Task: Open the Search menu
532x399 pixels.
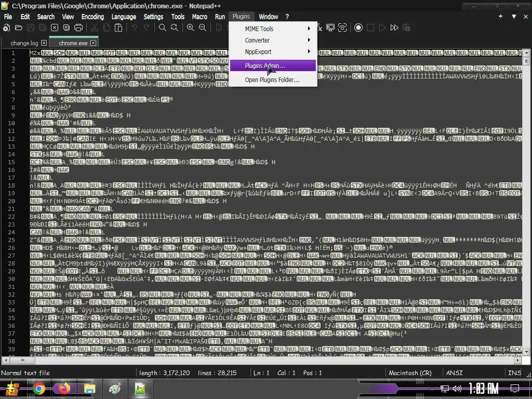Action: (x=46, y=17)
